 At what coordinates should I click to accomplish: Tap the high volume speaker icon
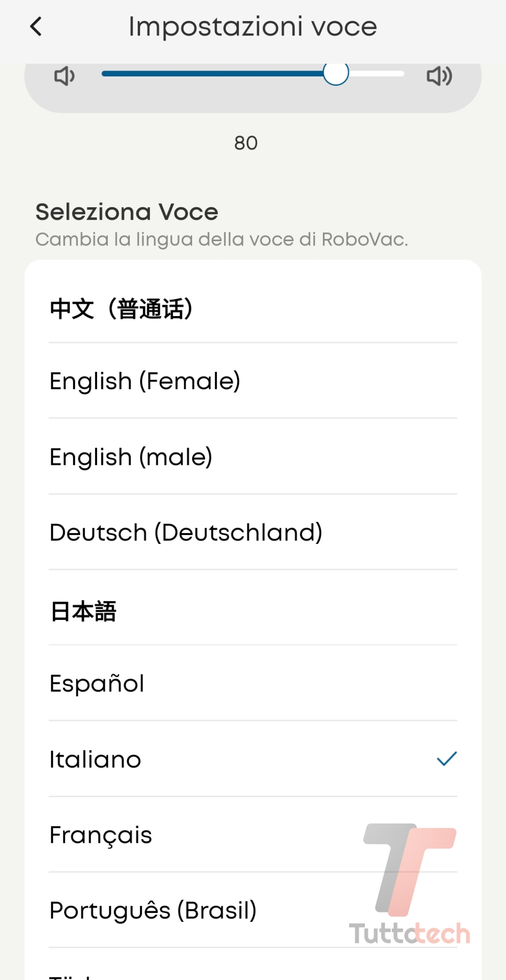[439, 76]
